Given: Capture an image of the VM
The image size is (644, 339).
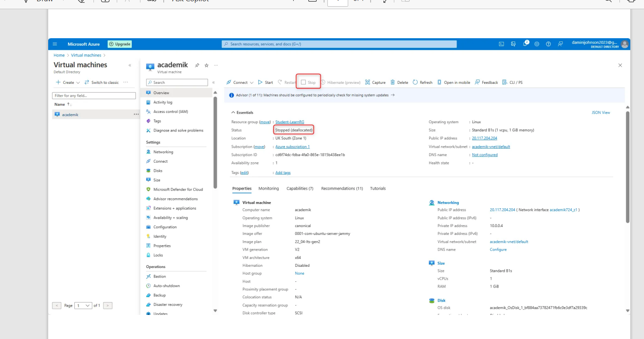Looking at the screenshot, I should click(375, 82).
